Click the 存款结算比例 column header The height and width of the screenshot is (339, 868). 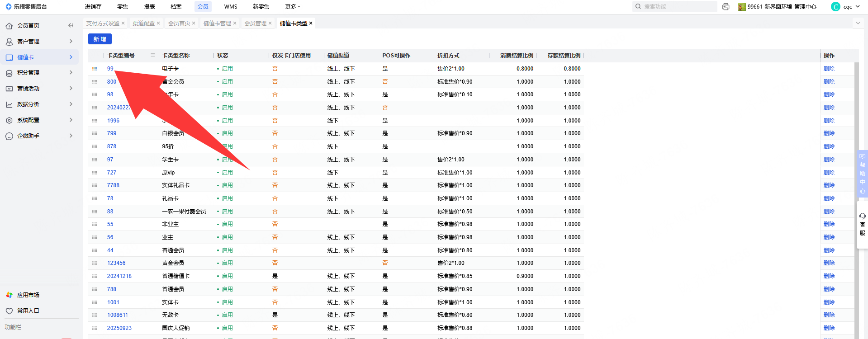pos(564,56)
